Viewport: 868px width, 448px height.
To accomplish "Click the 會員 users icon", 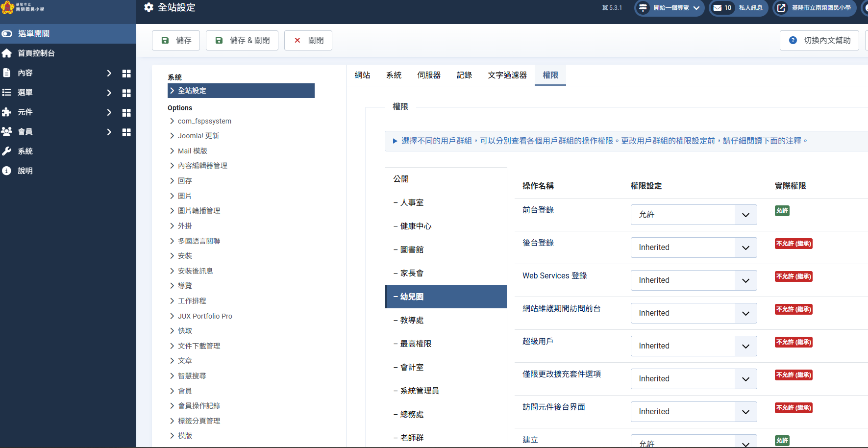I will tap(7, 131).
